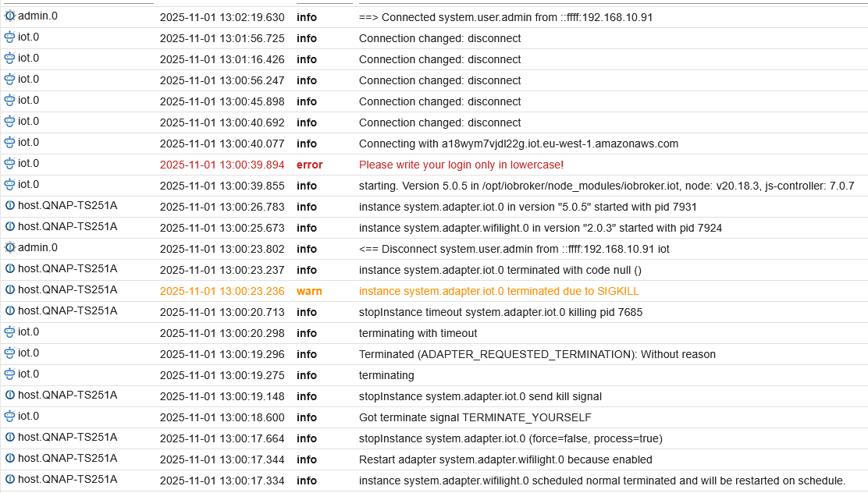Click the red 'error' severity label
The image size is (868, 493).
click(x=309, y=165)
